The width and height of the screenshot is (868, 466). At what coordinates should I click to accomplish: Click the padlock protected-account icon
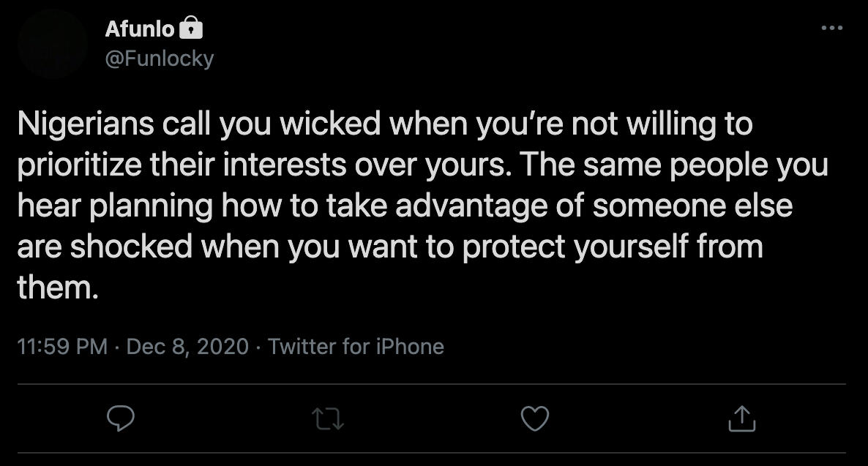pos(190,29)
